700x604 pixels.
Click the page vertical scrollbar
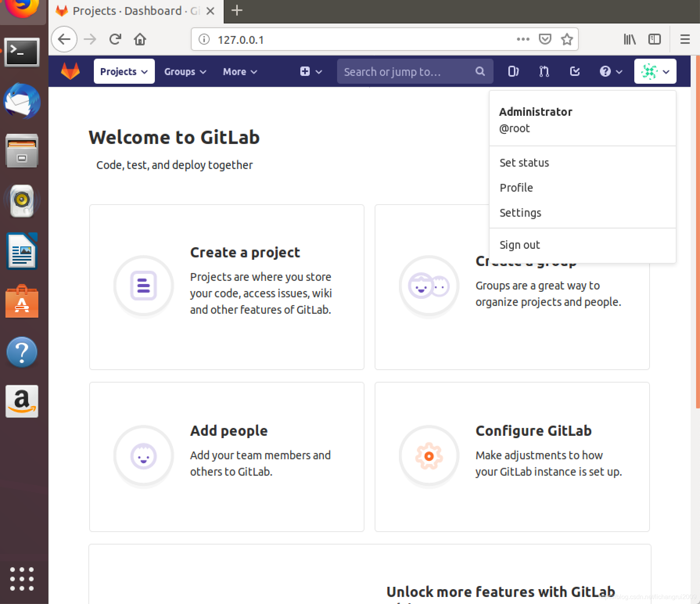[698, 232]
